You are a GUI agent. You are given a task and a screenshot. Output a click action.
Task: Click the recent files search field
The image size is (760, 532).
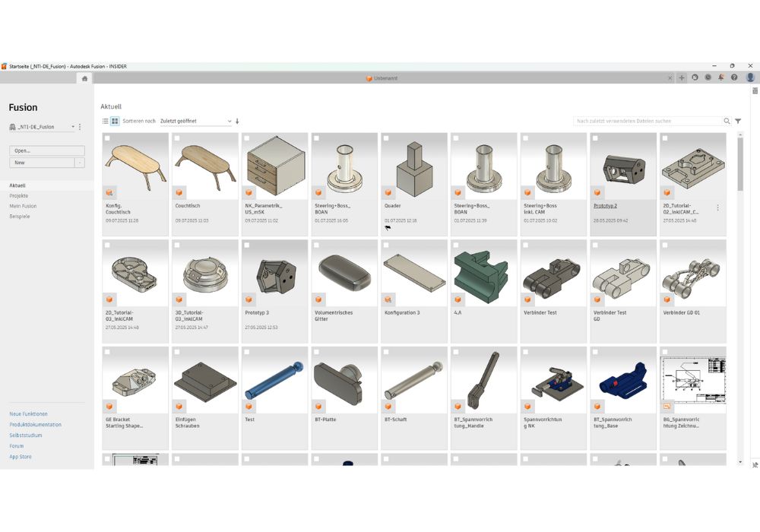pyautogui.click(x=646, y=121)
